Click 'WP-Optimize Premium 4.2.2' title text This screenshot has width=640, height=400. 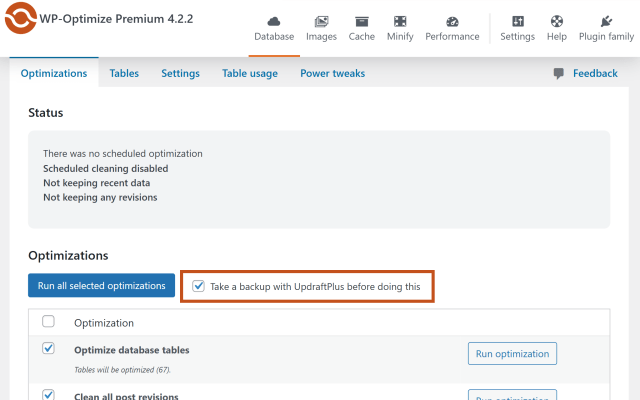(116, 19)
